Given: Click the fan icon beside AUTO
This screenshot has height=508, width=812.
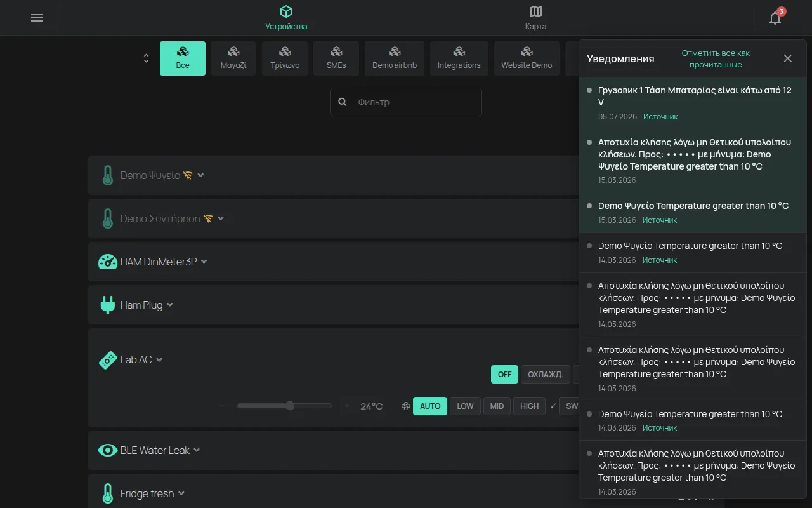Looking at the screenshot, I should tap(406, 406).
